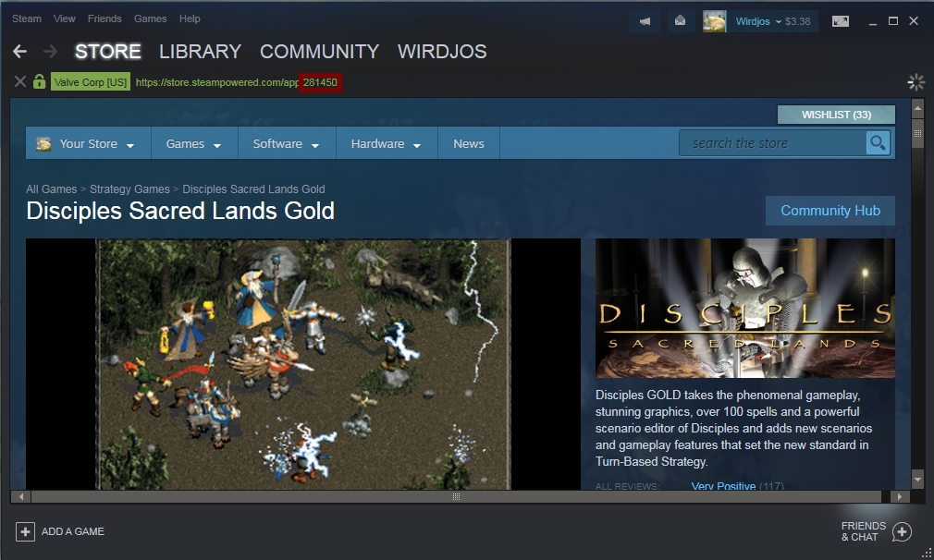This screenshot has width=934, height=560.
Task: Click ADD A GAME label
Action: [x=73, y=531]
